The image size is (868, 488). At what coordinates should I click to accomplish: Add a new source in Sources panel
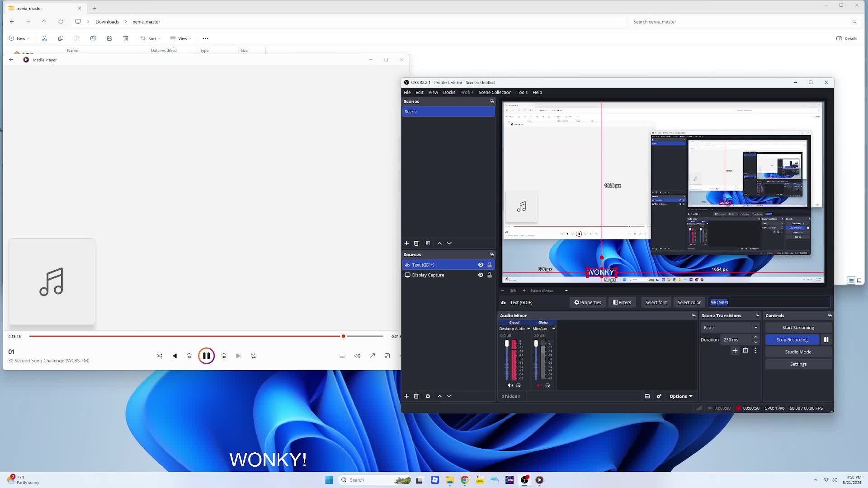coord(406,396)
